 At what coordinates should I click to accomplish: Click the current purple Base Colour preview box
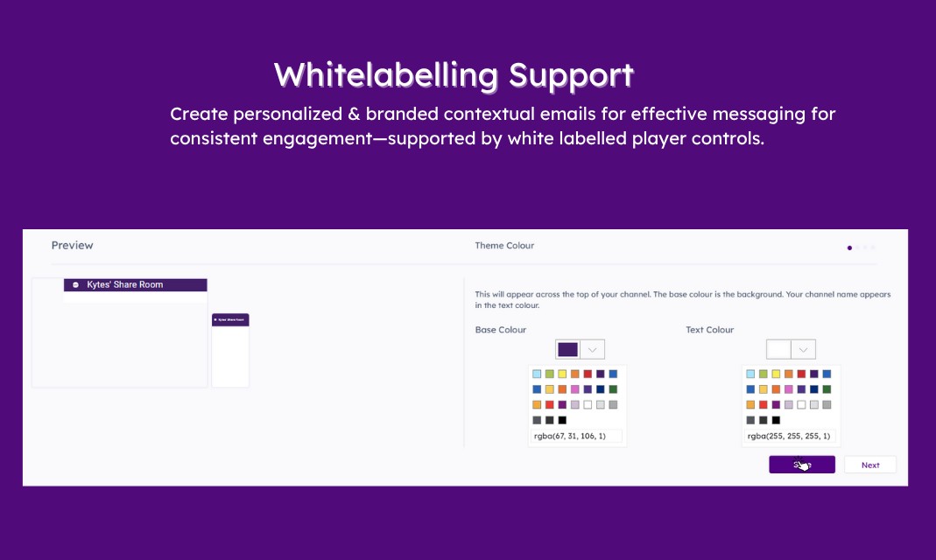[567, 349]
